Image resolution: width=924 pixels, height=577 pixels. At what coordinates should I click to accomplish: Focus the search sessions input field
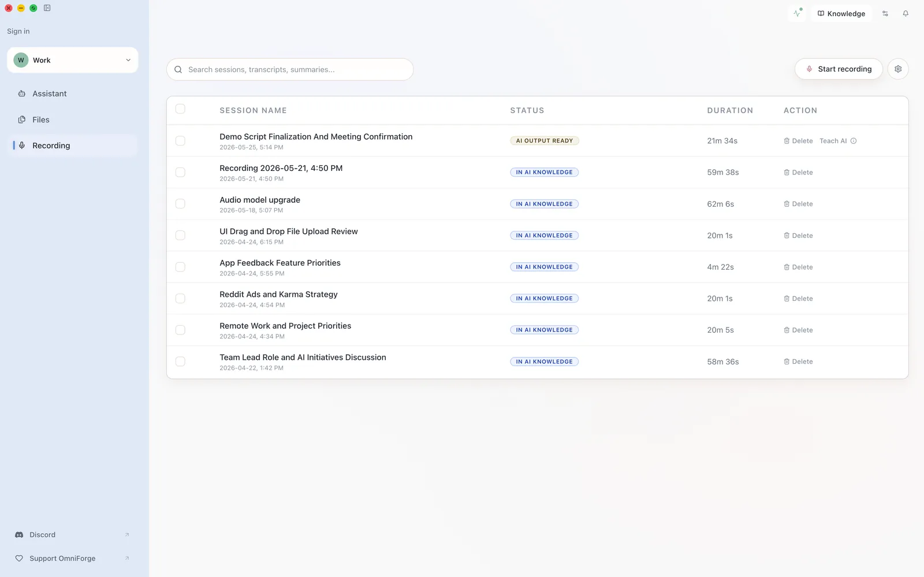coord(290,69)
